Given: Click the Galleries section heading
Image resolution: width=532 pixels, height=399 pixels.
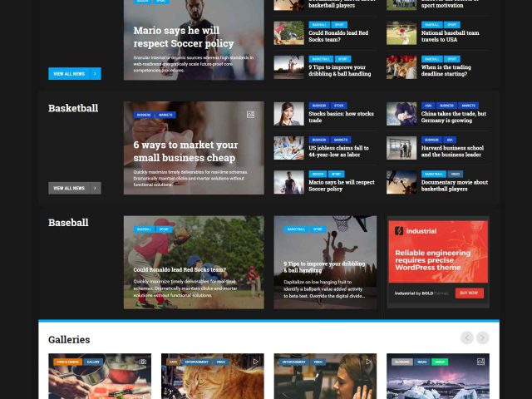Looking at the screenshot, I should point(69,340).
